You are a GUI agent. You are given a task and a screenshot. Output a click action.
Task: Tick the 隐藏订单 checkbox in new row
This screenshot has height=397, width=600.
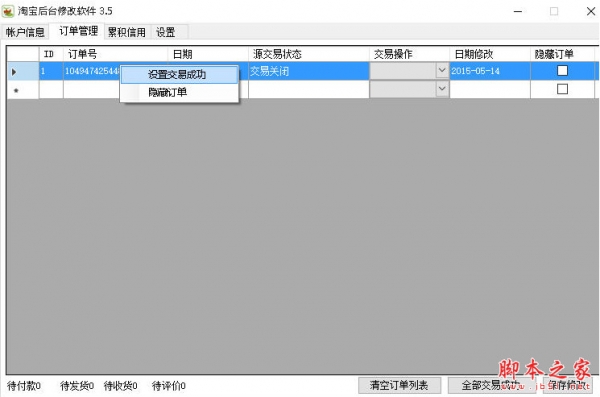point(562,89)
